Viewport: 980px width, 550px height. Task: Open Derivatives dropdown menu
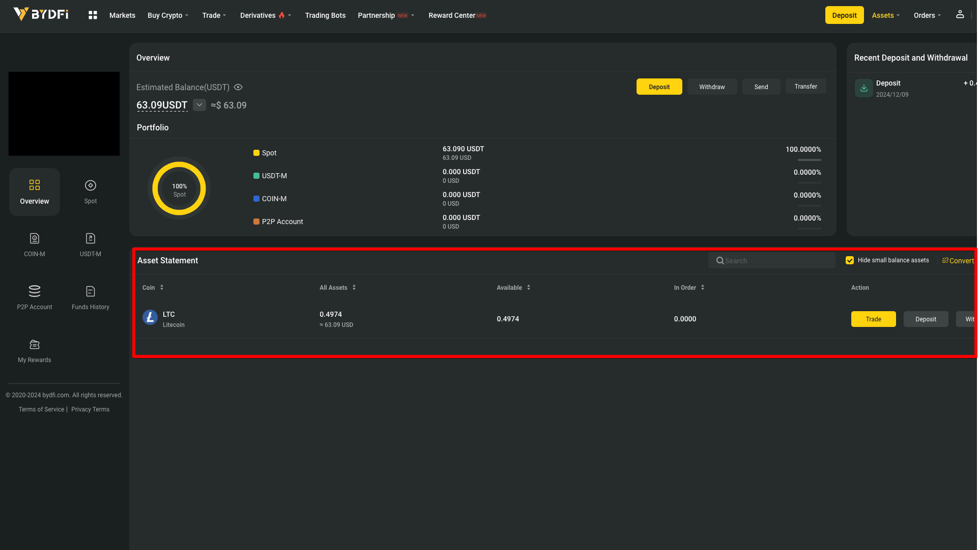pyautogui.click(x=266, y=15)
